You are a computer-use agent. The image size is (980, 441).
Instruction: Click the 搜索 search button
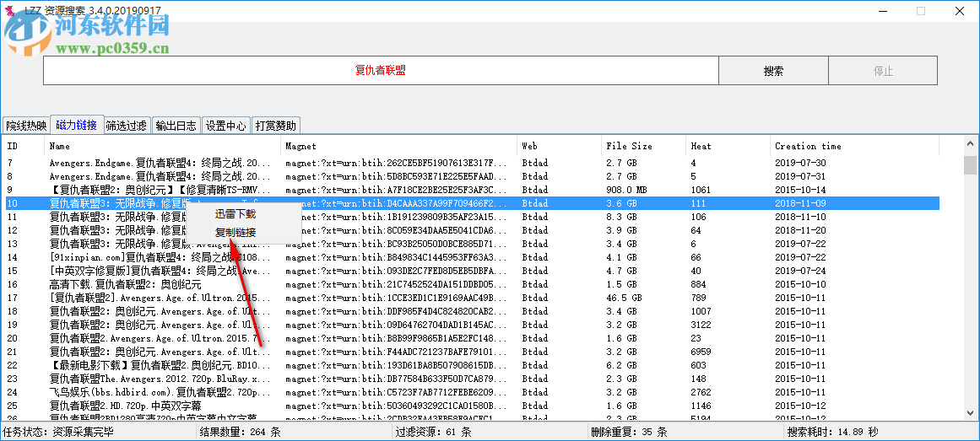pyautogui.click(x=773, y=71)
